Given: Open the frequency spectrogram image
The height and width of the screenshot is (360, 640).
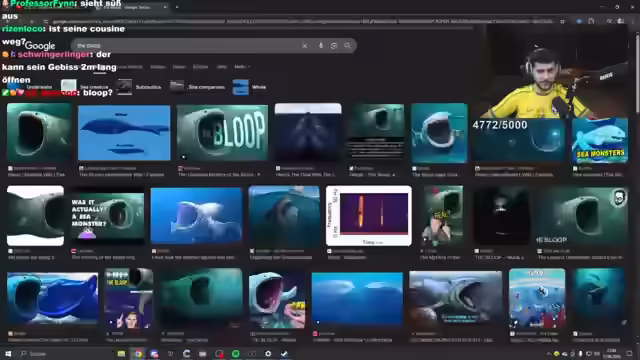Looking at the screenshot, I should click(369, 216).
